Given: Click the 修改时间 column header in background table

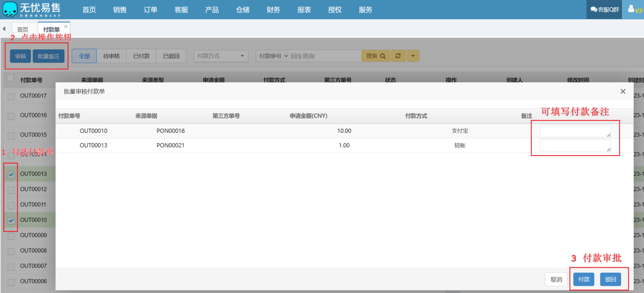Looking at the screenshot, I should [x=578, y=80].
